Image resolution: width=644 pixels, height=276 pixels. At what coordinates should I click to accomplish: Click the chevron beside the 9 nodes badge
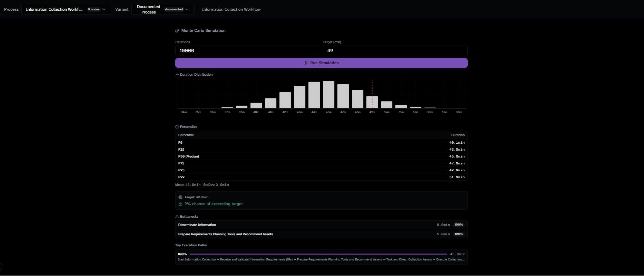(x=104, y=9)
